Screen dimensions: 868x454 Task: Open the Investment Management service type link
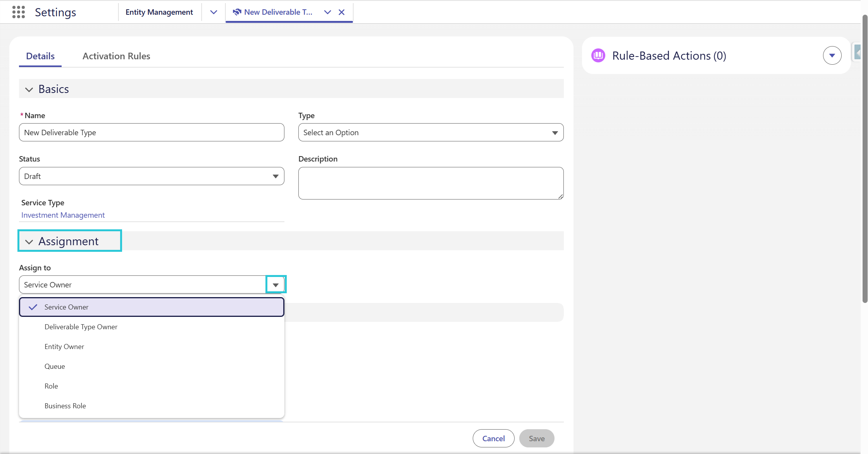click(63, 215)
